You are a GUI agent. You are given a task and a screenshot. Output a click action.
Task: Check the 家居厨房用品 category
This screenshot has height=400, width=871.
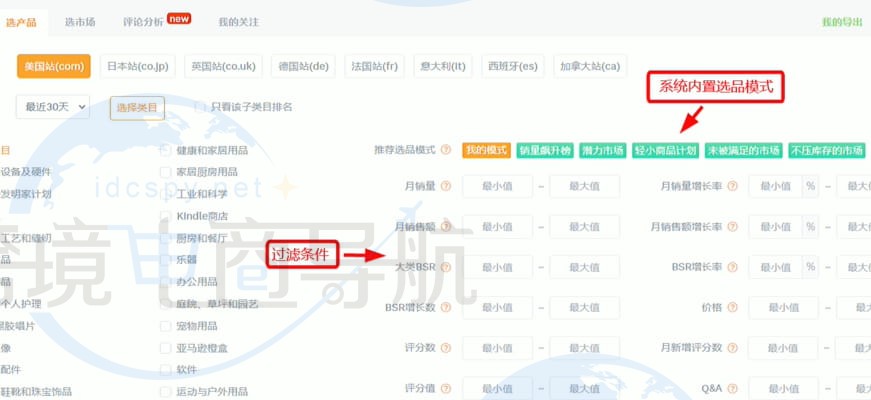click(x=165, y=172)
